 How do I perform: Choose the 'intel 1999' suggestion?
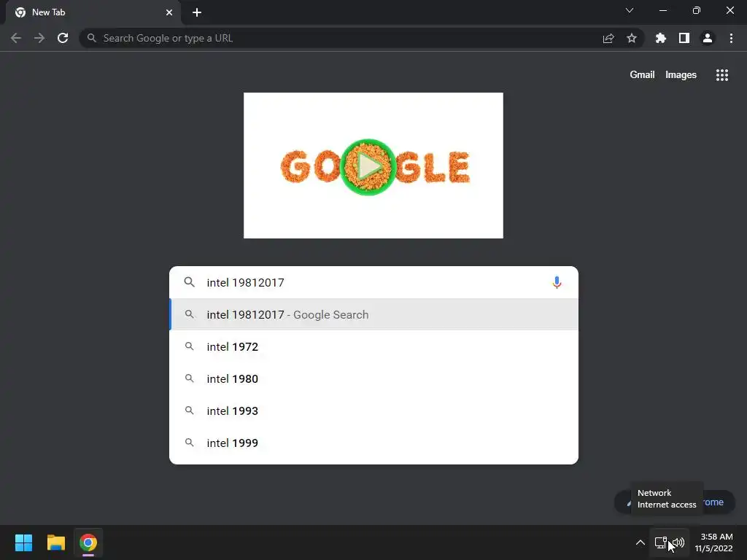(x=374, y=443)
